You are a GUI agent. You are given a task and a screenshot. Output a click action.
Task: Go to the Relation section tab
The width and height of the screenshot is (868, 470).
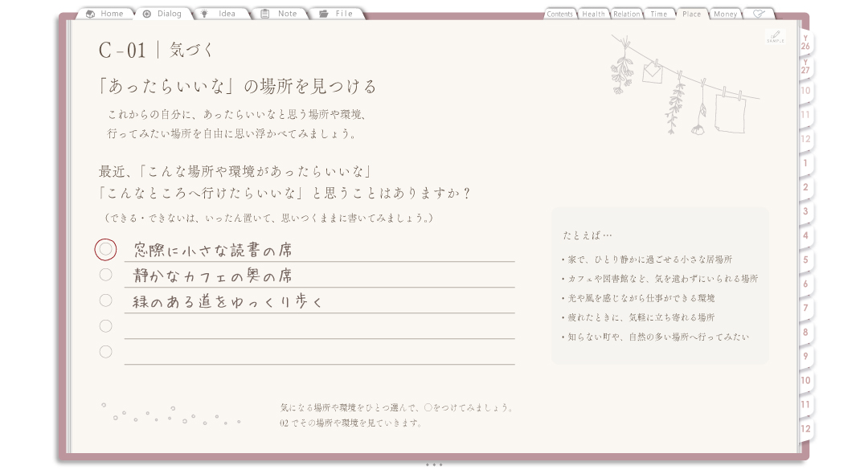tap(627, 14)
